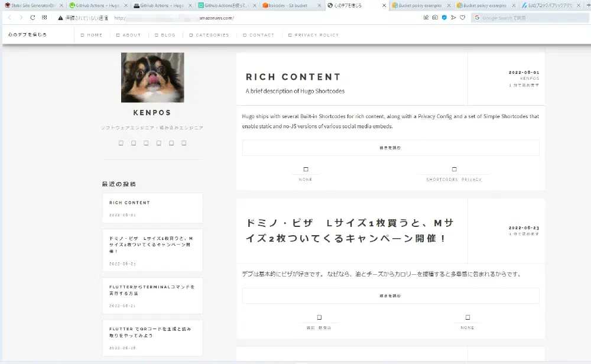Click 'A brief description of Hugo Shortcodes' subtitle
Viewport: 591px width, 364px height.
click(295, 91)
